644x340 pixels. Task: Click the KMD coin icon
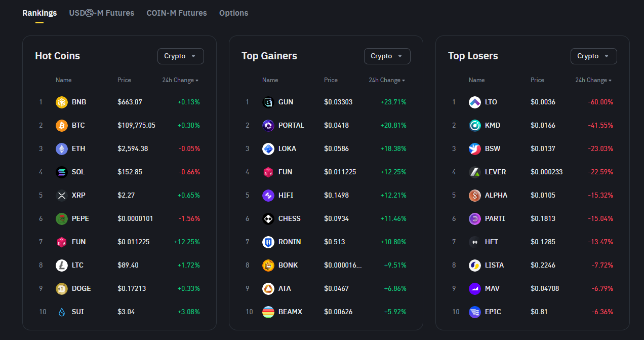point(474,125)
